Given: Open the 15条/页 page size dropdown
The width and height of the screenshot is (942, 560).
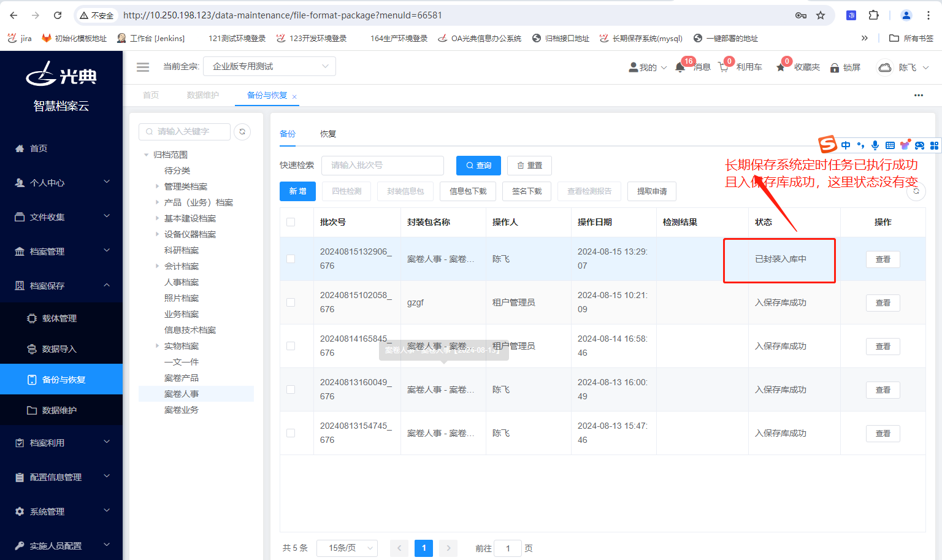Looking at the screenshot, I should click(x=347, y=548).
